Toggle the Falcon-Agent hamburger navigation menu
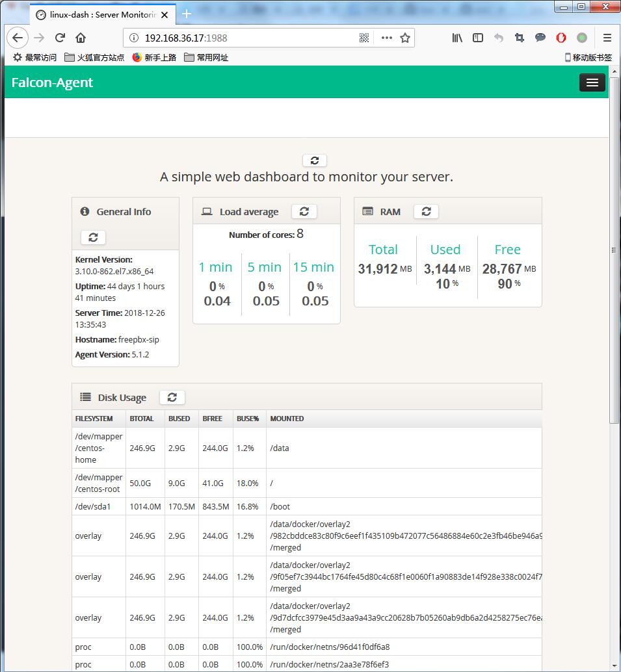 592,83
